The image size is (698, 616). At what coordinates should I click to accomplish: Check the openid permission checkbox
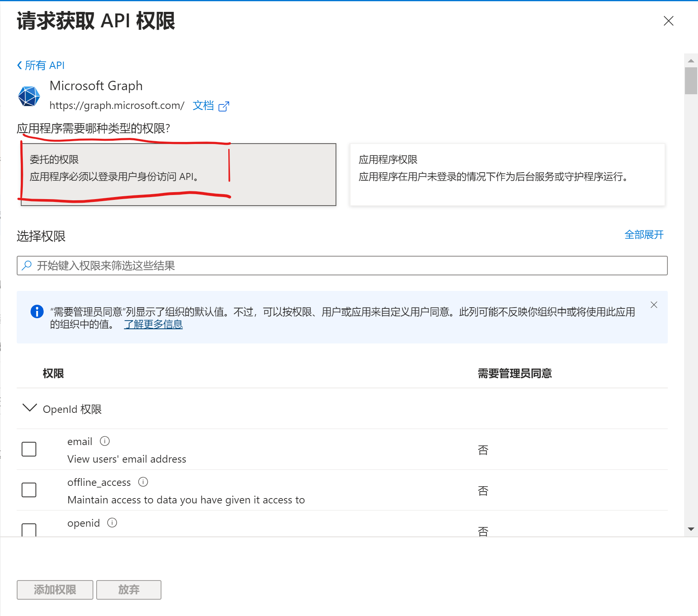point(29,530)
